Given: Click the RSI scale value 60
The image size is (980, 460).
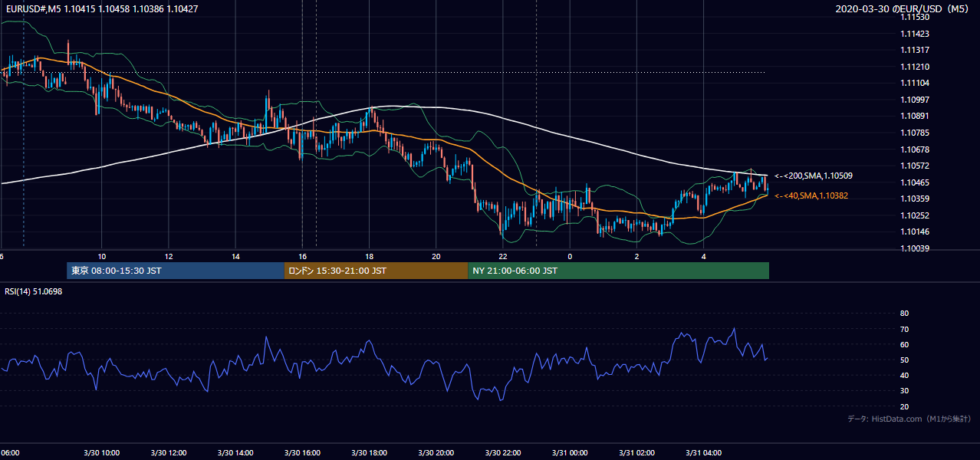Looking at the screenshot, I should tap(904, 344).
